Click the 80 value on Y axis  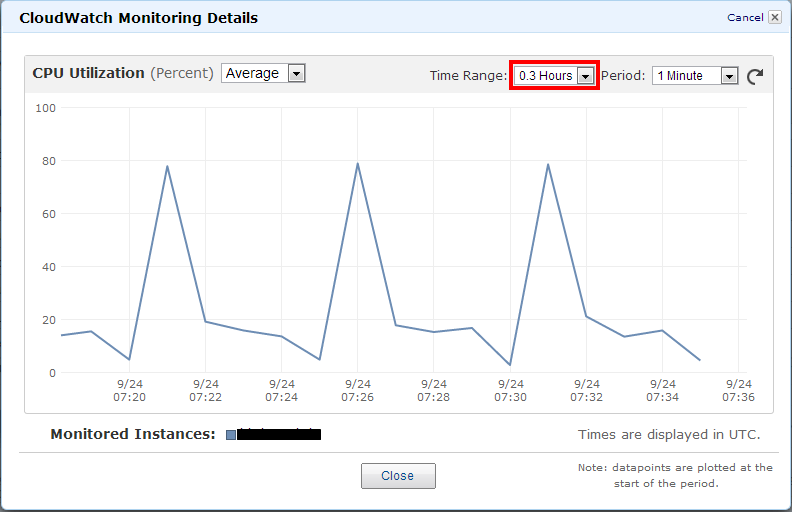[49, 161]
